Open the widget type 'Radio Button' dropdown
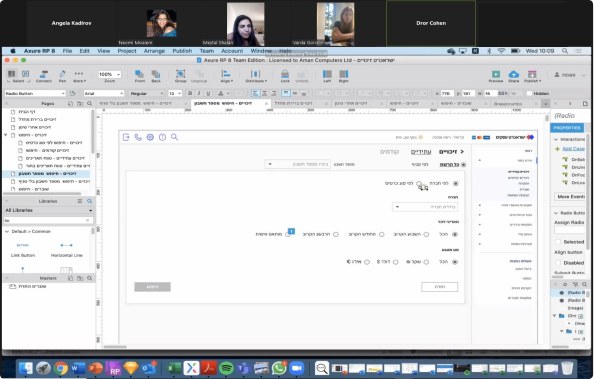Image resolution: width=594 pixels, height=379 pixels. (x=35, y=93)
